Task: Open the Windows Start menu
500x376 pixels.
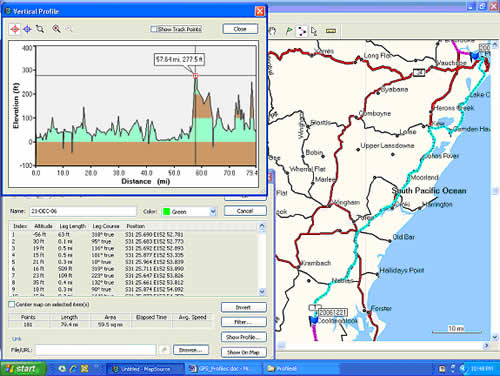Action: pos(22,369)
